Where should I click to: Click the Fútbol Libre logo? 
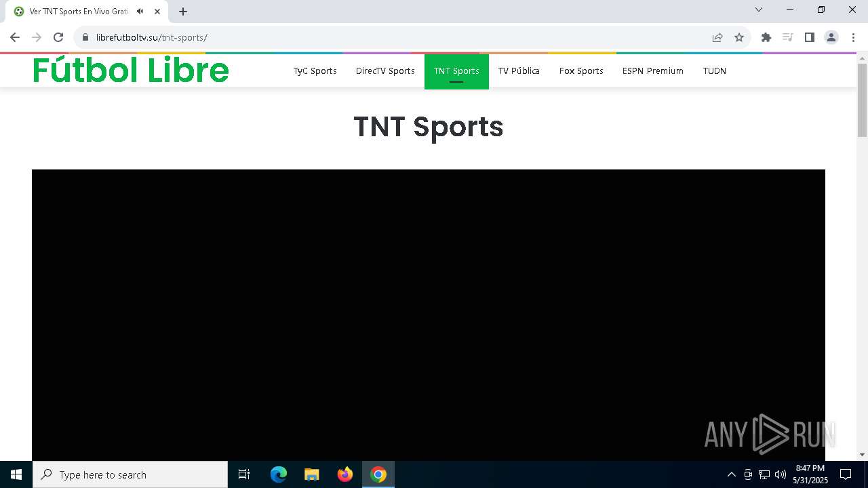[131, 70]
